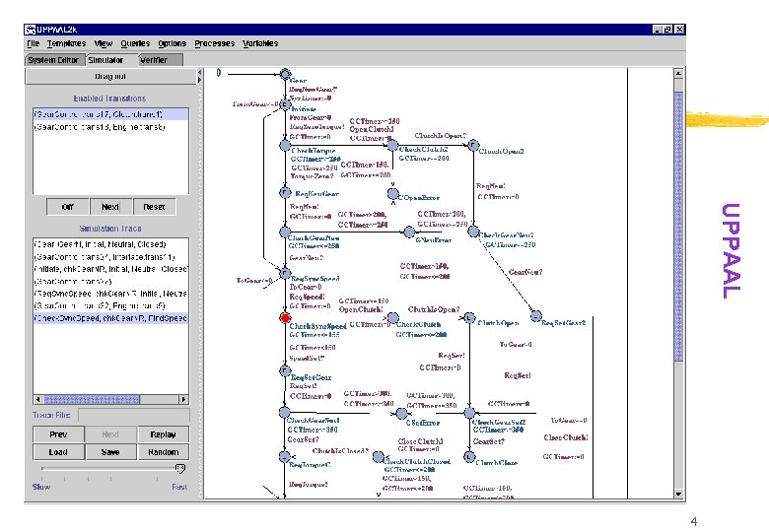Image resolution: width=769 pixels, height=532 pixels.
Task: Switch to the System Editor tab
Action: click(53, 60)
